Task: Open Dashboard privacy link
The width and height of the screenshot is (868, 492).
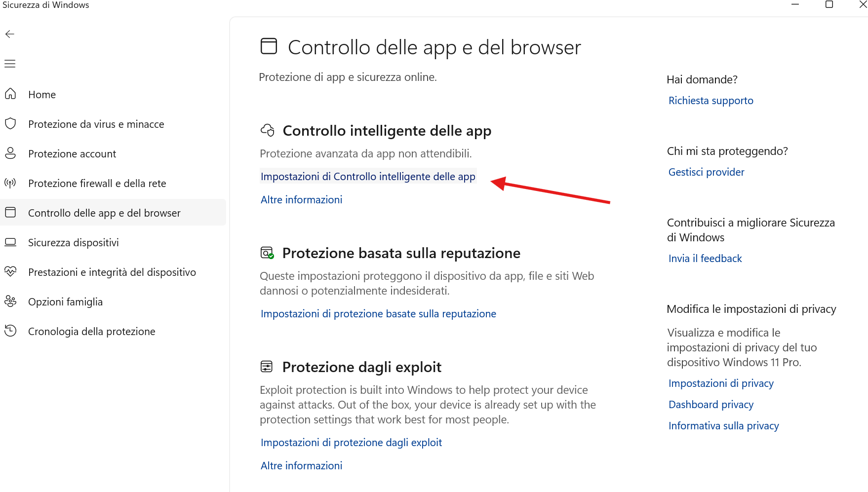Action: coord(711,405)
